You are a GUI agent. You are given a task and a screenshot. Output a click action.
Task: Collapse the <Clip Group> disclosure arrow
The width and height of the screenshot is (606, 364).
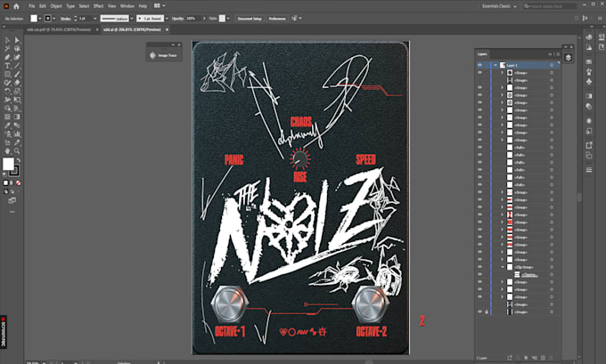click(x=503, y=267)
